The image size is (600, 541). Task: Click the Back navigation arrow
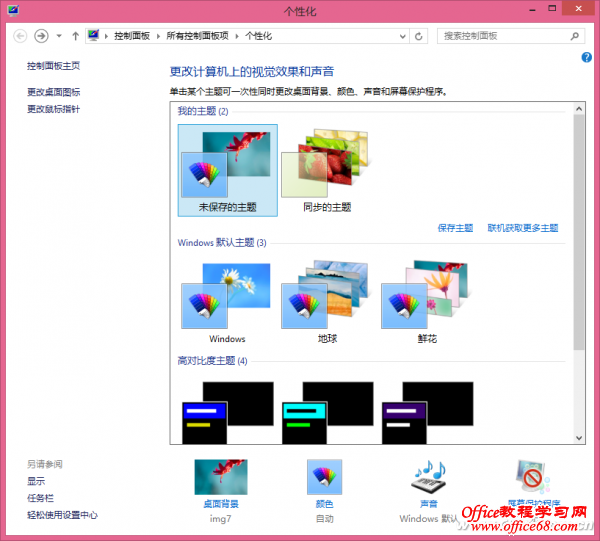click(x=20, y=35)
